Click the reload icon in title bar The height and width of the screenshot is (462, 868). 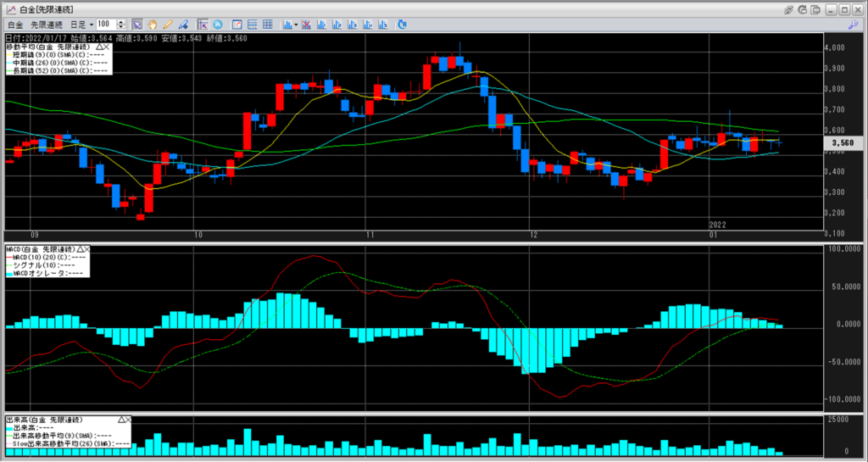pos(803,9)
